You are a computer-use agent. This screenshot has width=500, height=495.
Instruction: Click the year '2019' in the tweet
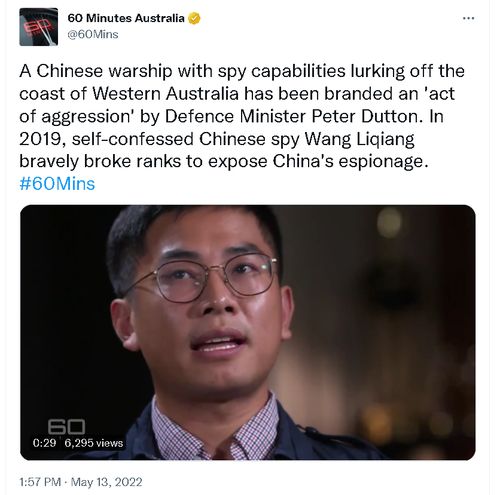(x=42, y=139)
